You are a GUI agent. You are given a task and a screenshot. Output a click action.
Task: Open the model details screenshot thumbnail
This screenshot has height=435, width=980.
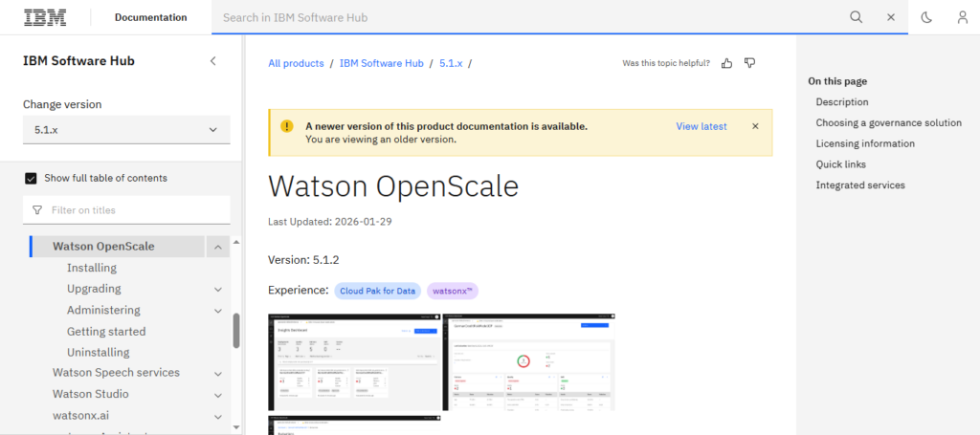point(529,362)
